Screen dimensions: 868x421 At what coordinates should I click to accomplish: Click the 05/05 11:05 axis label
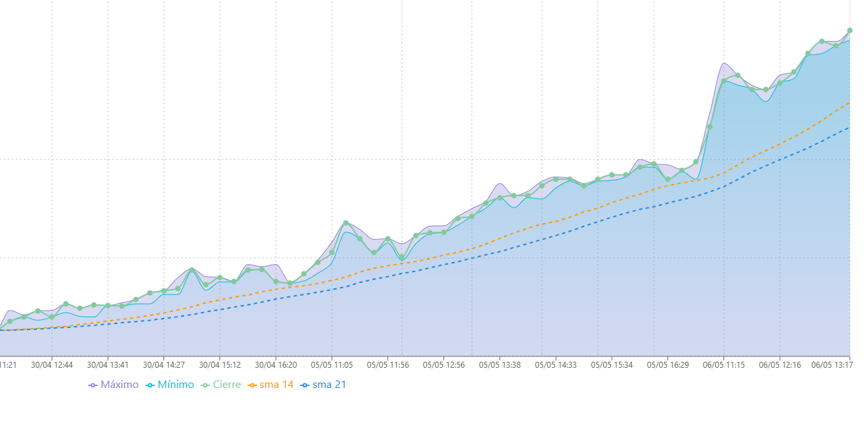(x=332, y=365)
